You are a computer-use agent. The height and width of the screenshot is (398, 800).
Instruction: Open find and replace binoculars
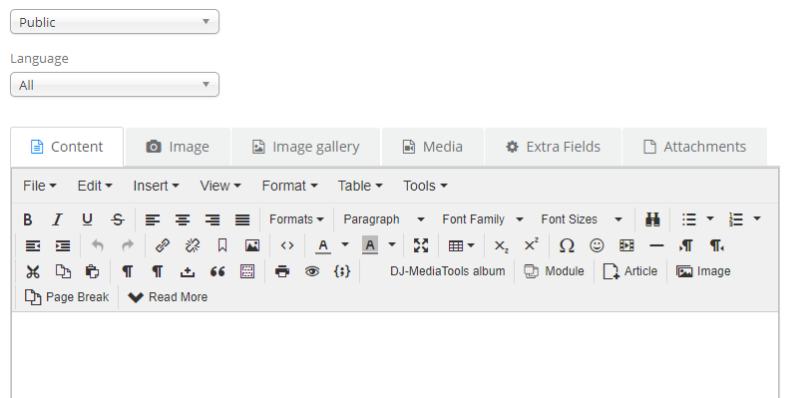pos(652,219)
